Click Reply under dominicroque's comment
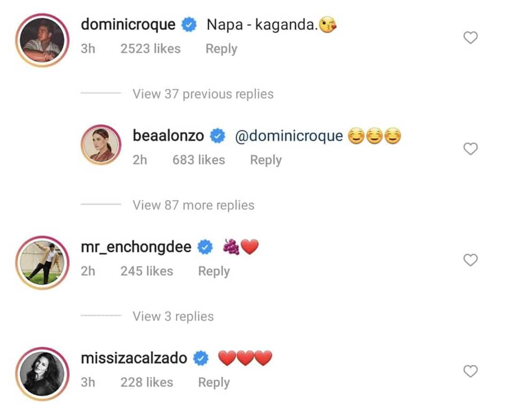Image resolution: width=505 pixels, height=420 pixels. click(221, 49)
